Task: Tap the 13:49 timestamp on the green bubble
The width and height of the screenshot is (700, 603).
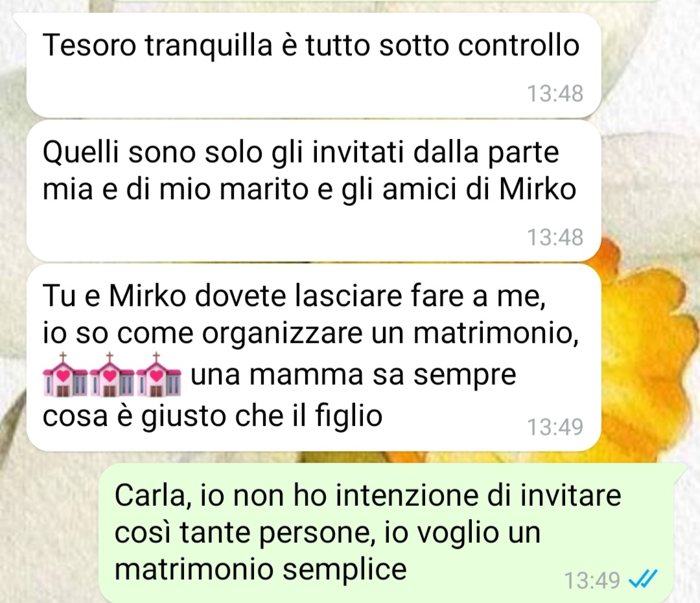Action: point(592,580)
